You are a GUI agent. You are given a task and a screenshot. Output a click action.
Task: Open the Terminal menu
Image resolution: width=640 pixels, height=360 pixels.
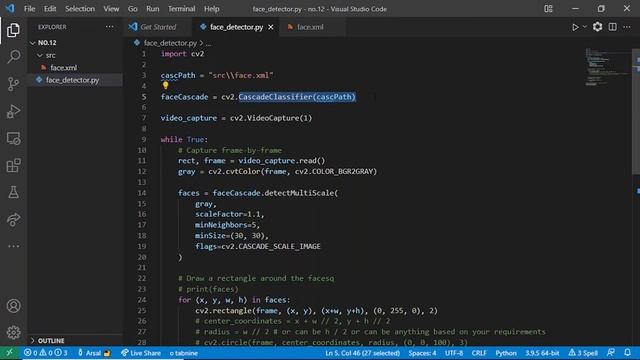(x=182, y=9)
